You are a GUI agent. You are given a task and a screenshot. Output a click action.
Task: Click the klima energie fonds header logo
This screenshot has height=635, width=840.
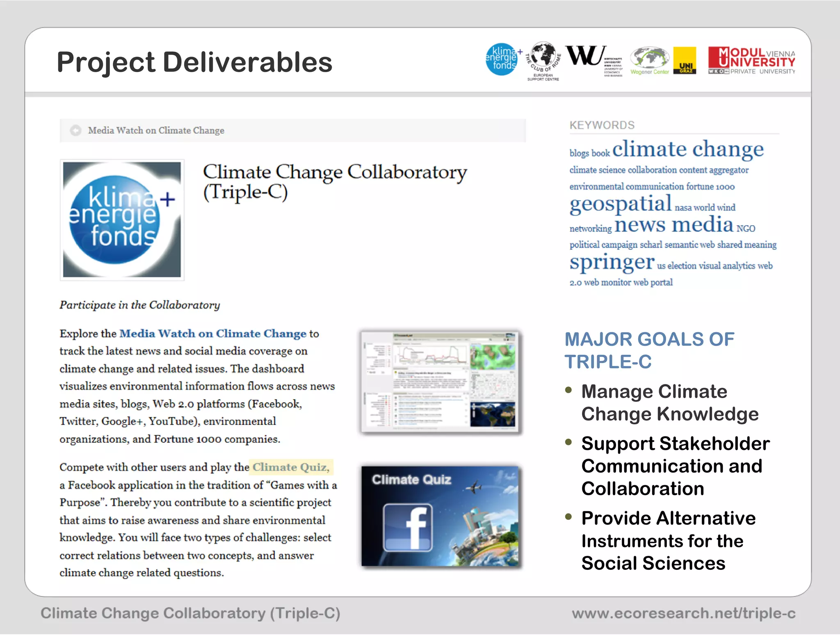(x=502, y=59)
